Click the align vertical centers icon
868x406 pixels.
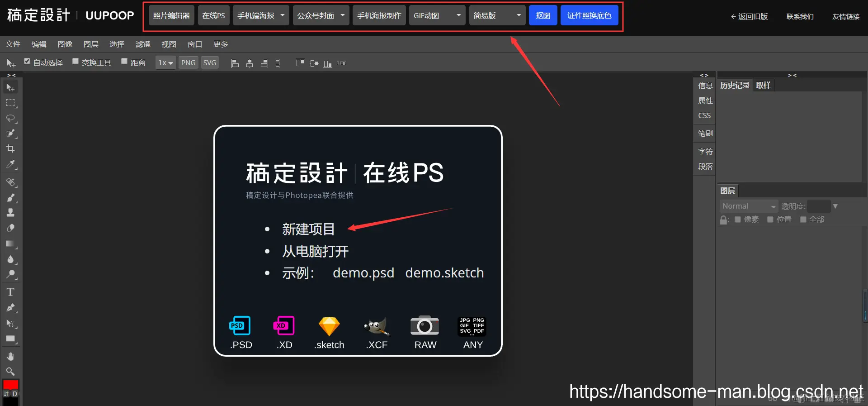coord(314,63)
